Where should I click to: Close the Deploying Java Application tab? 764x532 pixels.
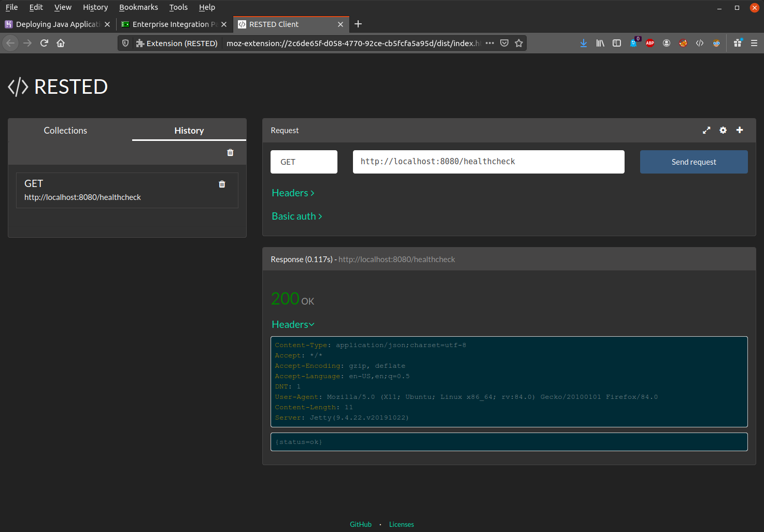pos(107,24)
